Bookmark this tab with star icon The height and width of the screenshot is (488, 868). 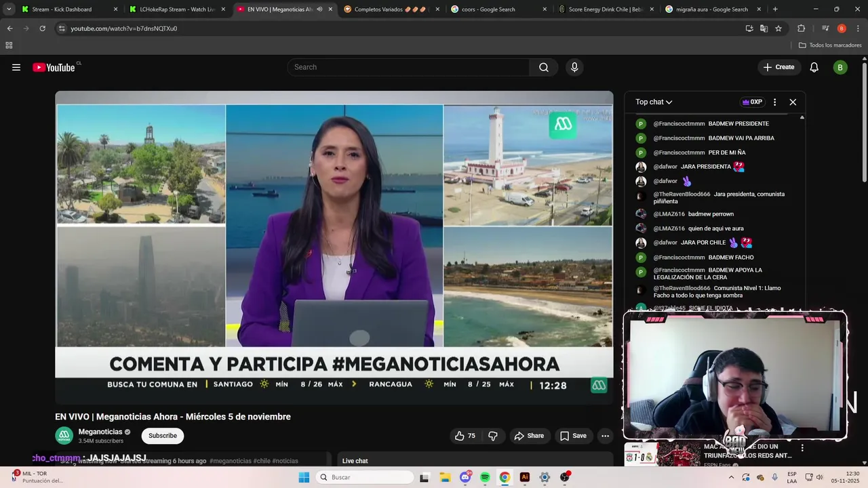778,28
